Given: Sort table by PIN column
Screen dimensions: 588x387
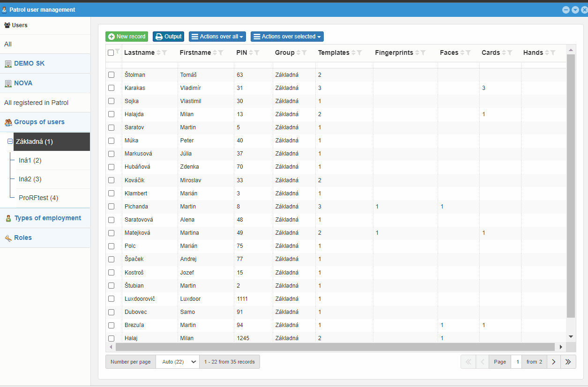Looking at the screenshot, I should (x=251, y=53).
